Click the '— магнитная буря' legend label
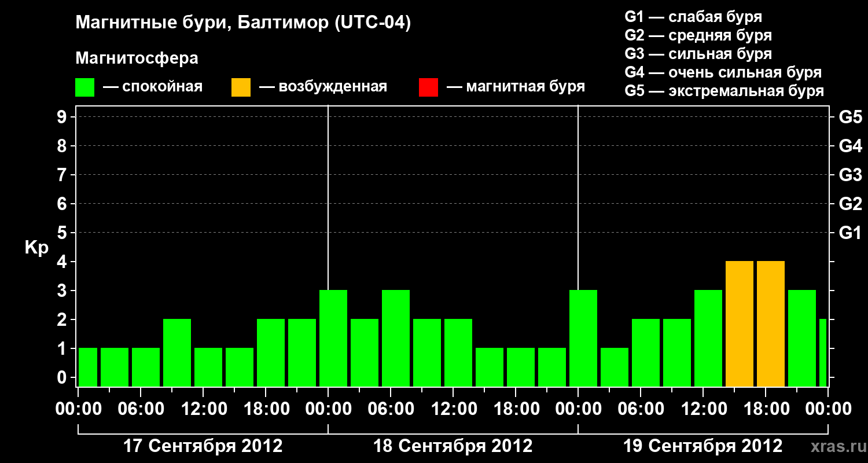868x463 pixels. click(516, 87)
